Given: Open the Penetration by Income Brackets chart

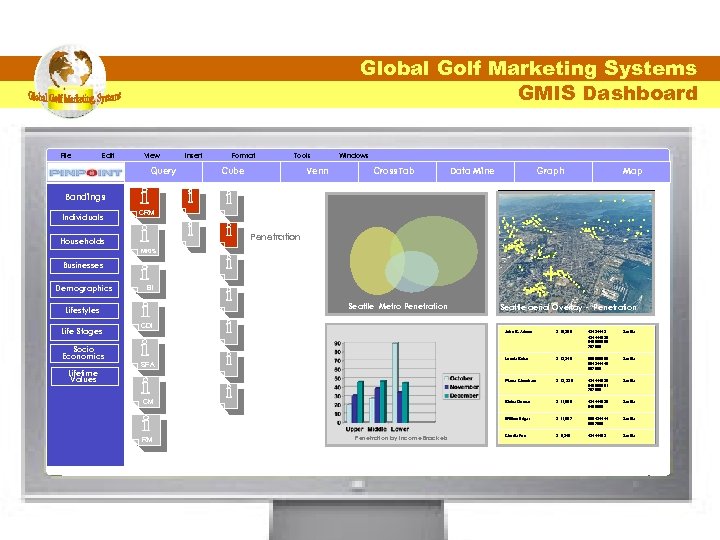Looking at the screenshot, I should point(406,385).
